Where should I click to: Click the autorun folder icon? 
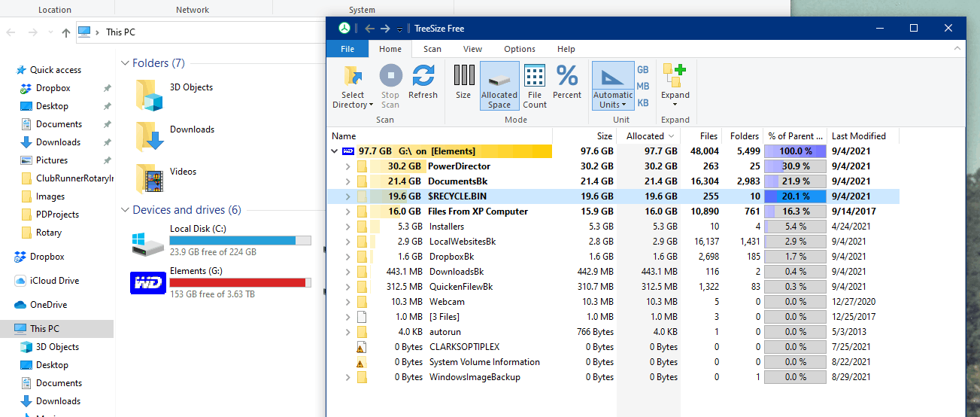(361, 332)
